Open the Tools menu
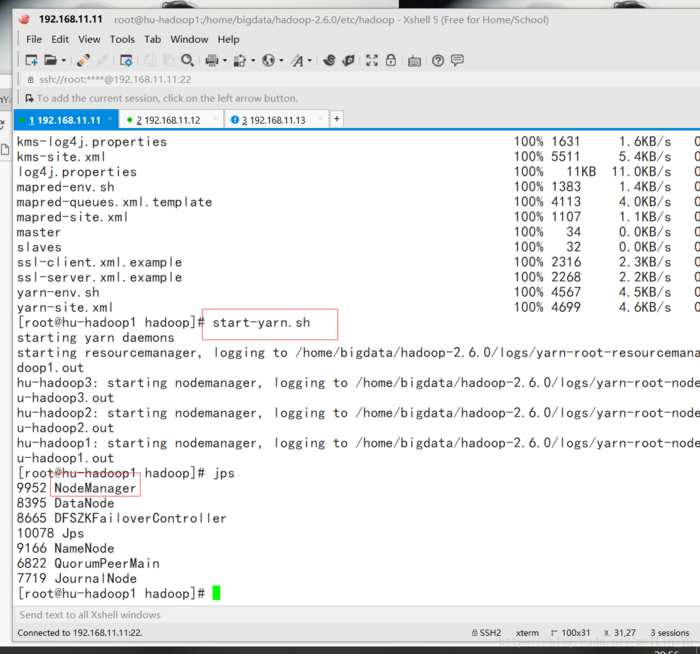 [122, 39]
